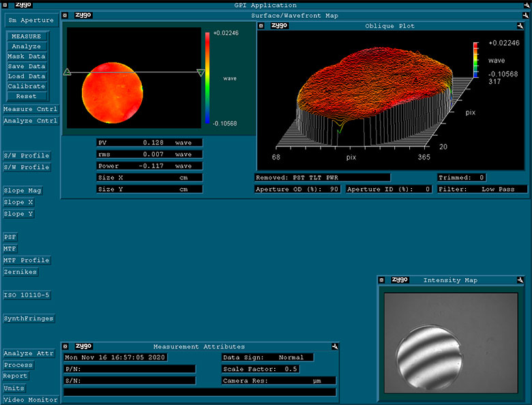
Task: Click the Aperture ID (%) field
Action: [x=389, y=189]
